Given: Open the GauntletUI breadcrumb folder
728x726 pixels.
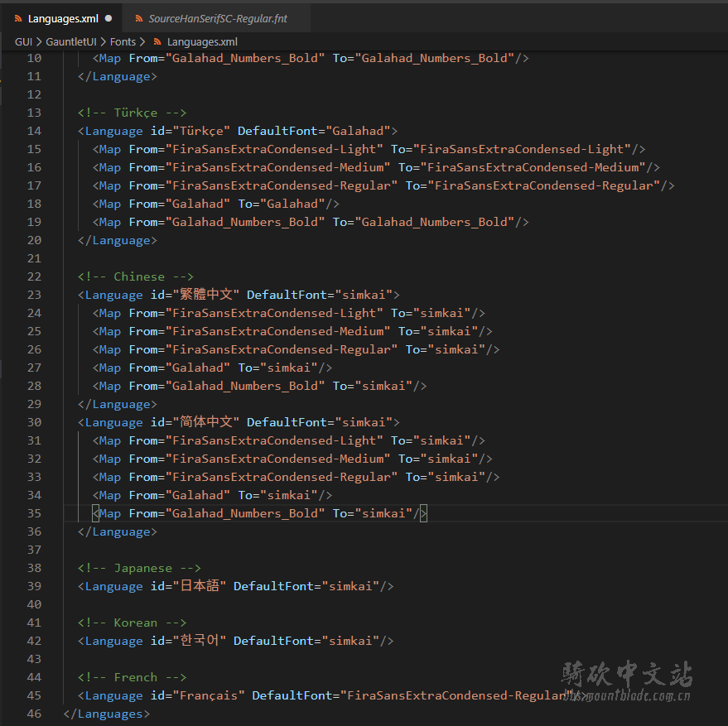Looking at the screenshot, I should click(71, 41).
